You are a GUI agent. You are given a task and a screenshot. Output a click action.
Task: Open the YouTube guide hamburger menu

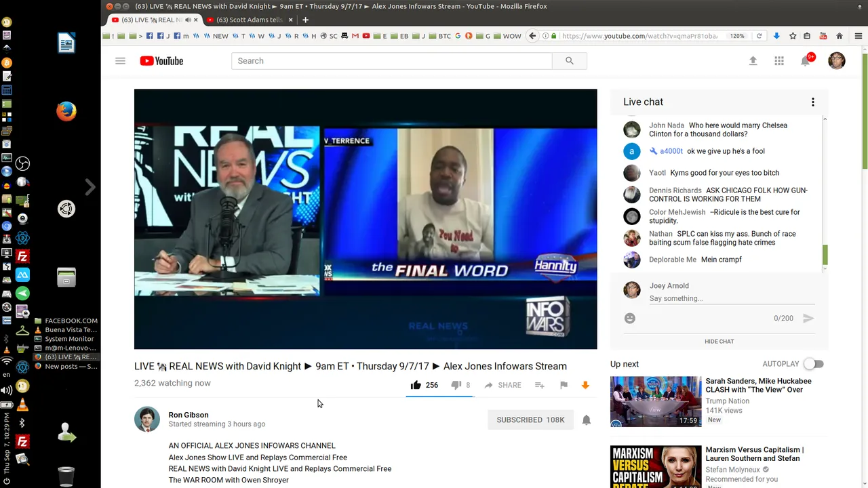(120, 61)
